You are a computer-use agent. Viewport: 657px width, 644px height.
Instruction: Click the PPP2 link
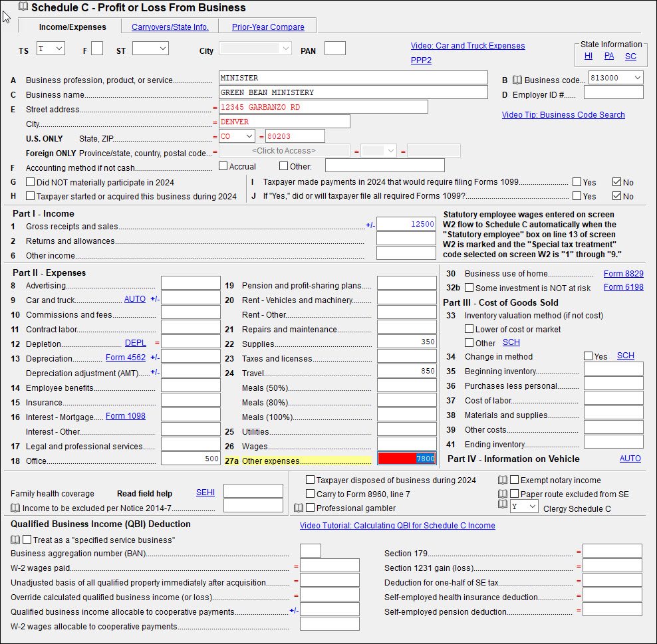(421, 60)
